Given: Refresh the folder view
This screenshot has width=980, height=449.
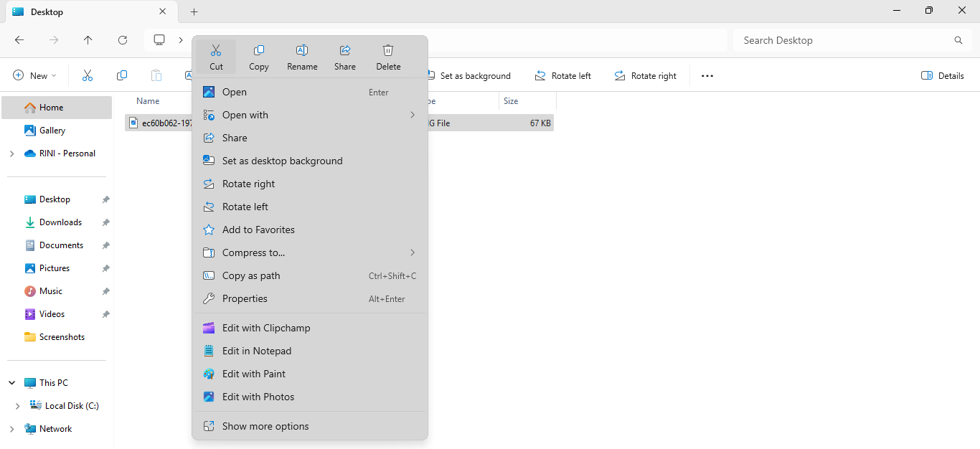Looking at the screenshot, I should click(x=123, y=40).
